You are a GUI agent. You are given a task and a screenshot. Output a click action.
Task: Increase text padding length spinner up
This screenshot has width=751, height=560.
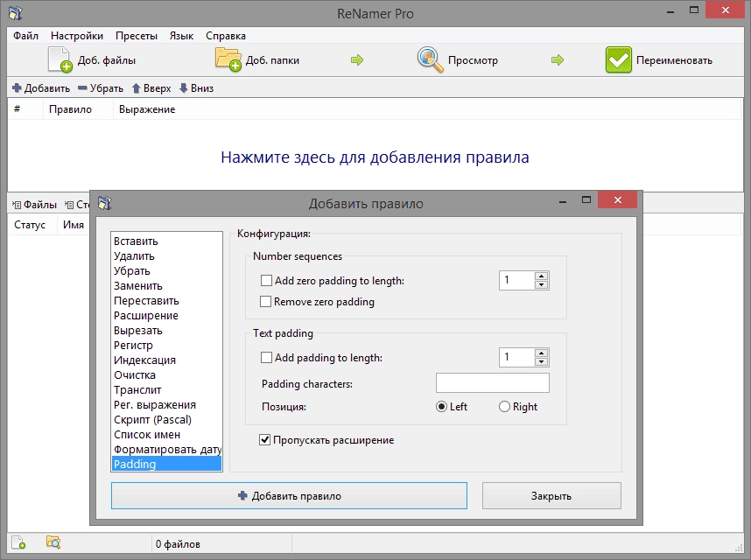click(541, 353)
